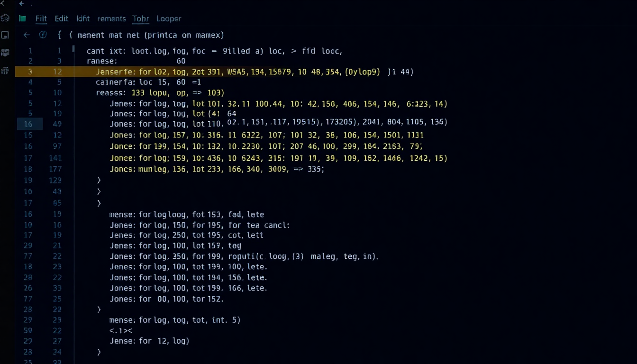Open the blocks icon in the left sidebar

pyautogui.click(x=5, y=53)
